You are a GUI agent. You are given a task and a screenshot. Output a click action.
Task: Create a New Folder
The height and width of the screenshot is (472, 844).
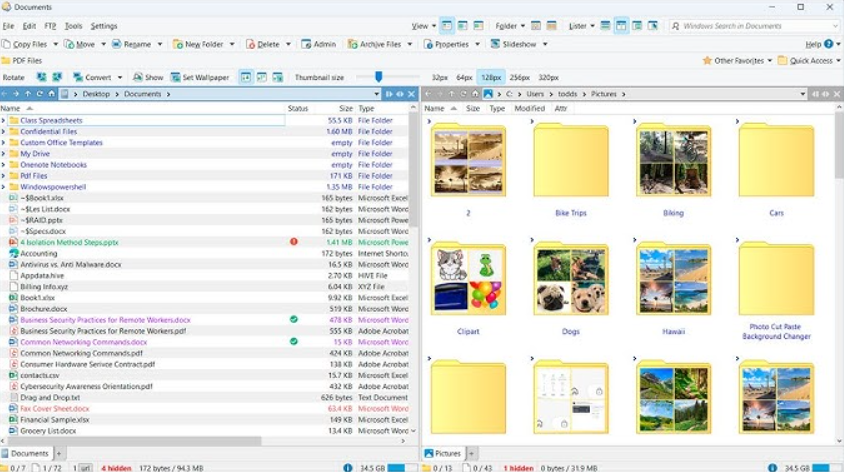click(198, 44)
